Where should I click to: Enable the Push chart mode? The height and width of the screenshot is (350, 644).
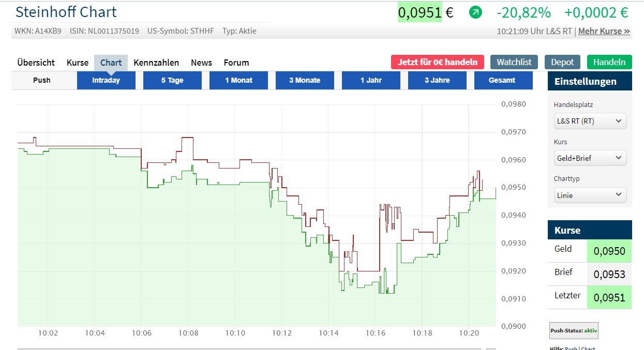pyautogui.click(x=42, y=80)
